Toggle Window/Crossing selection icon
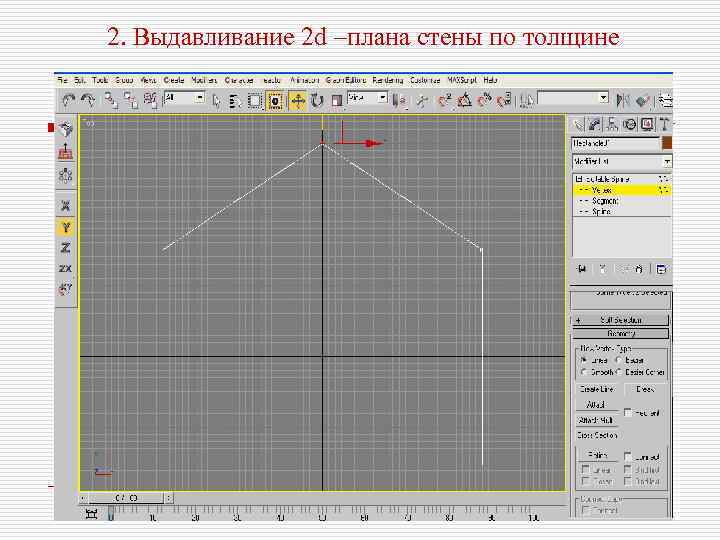The width and height of the screenshot is (720, 540). 275,101
